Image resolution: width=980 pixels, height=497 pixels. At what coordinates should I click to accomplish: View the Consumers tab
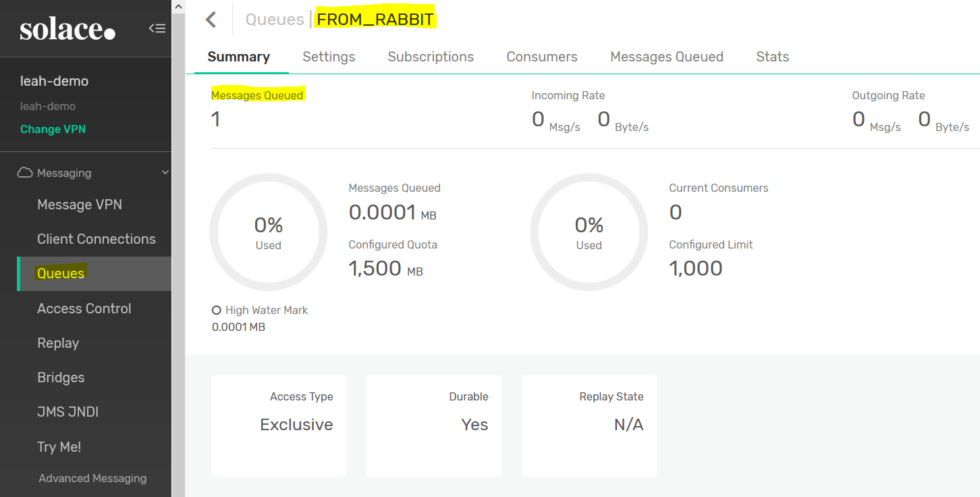pyautogui.click(x=541, y=57)
